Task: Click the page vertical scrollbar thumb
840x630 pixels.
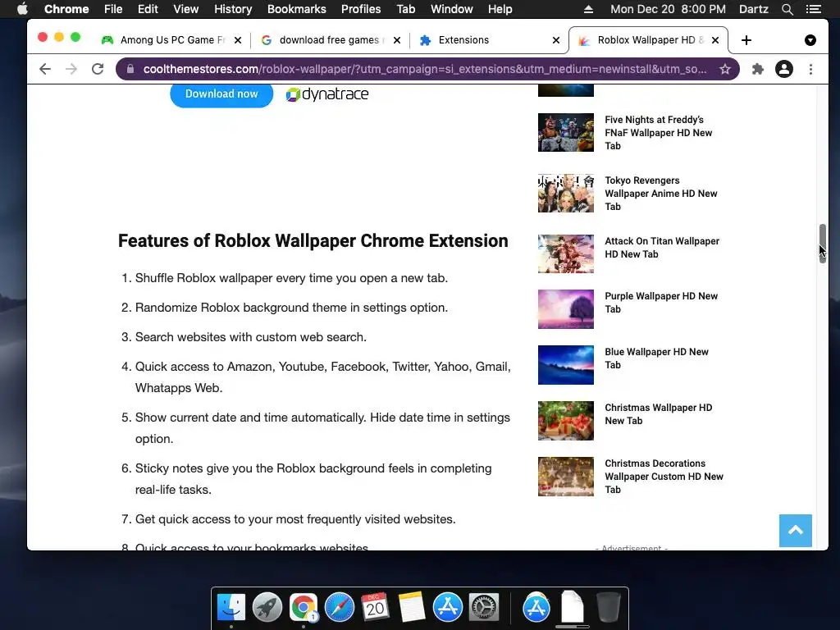Action: [x=822, y=243]
